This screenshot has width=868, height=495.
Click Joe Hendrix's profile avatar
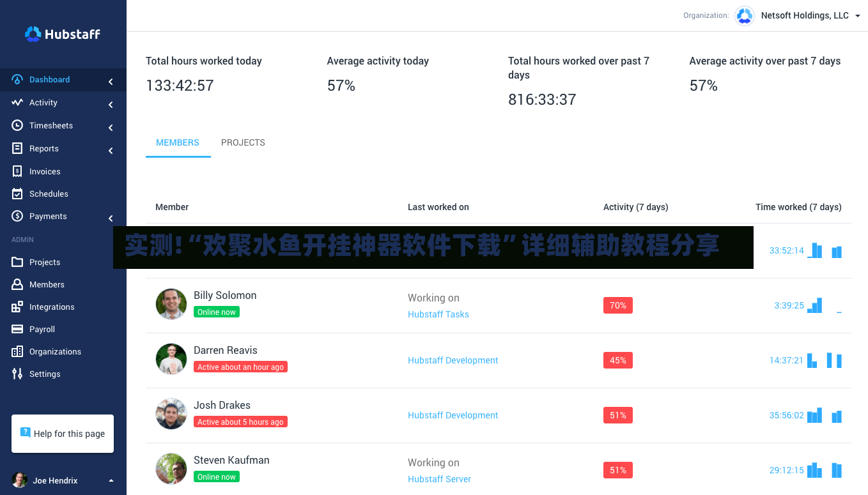(x=20, y=480)
